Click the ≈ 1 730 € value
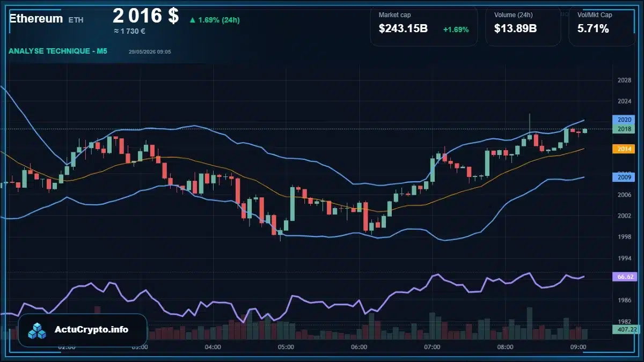Screen dimensions: 644x362 129,31
